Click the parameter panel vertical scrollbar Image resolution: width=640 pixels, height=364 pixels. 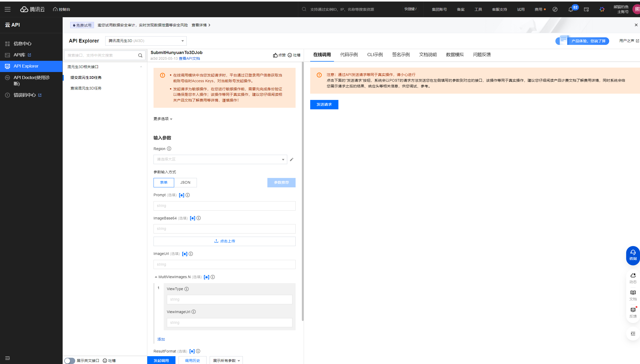[x=303, y=190]
